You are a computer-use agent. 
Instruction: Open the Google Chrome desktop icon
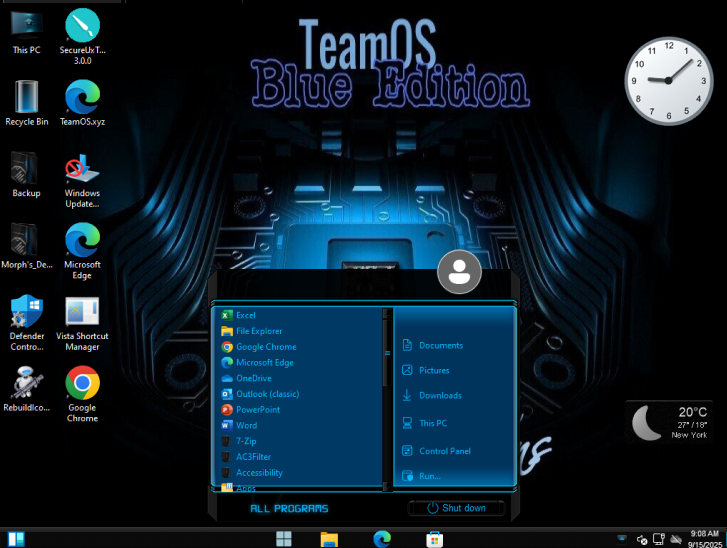point(82,394)
